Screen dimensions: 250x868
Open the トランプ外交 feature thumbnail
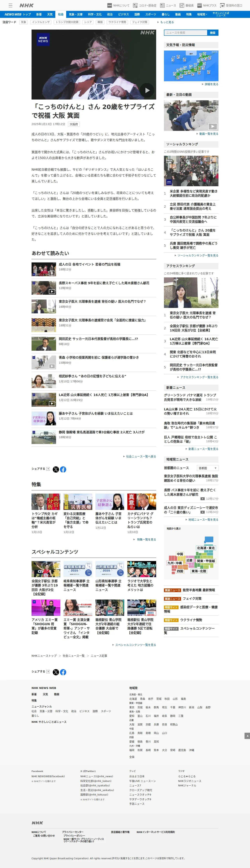click(46, 502)
